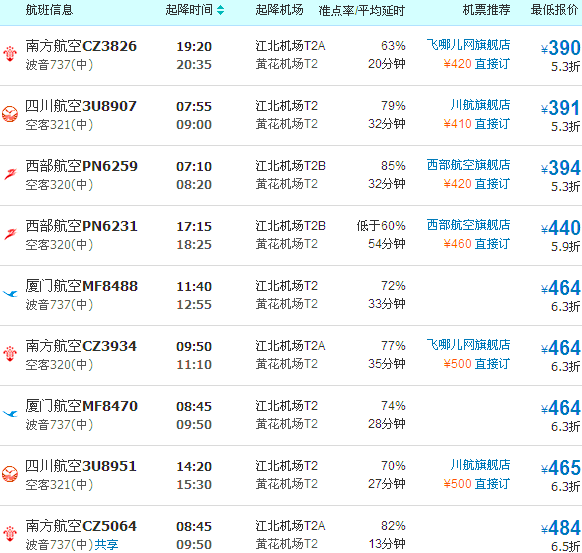Sort by the 起降时间 column header
The height and width of the screenshot is (553, 582).
[189, 10]
